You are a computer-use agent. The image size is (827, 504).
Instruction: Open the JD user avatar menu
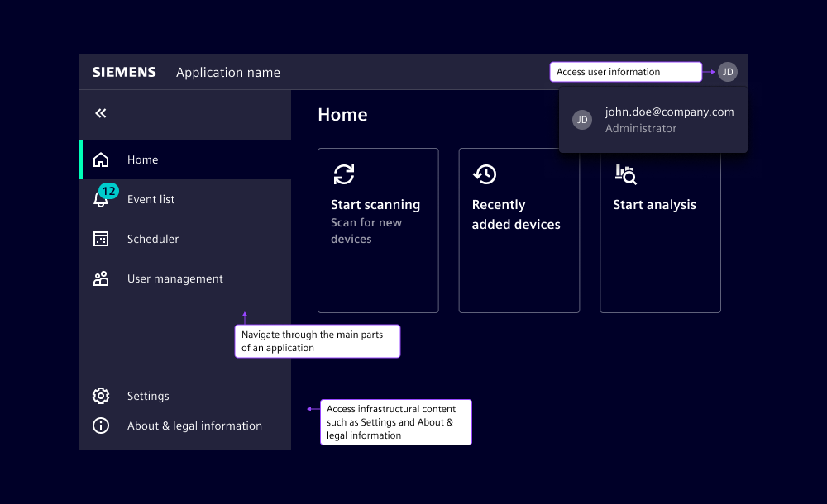(x=727, y=72)
